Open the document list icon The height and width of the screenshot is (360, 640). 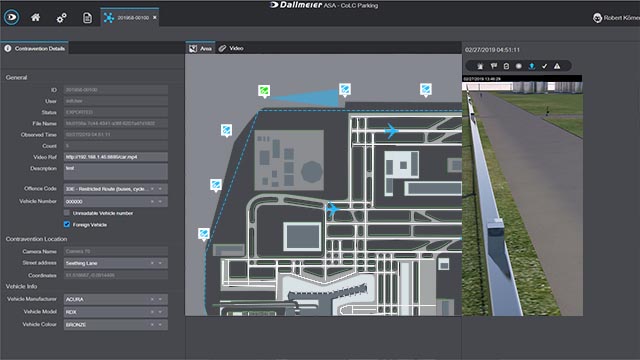click(x=87, y=18)
